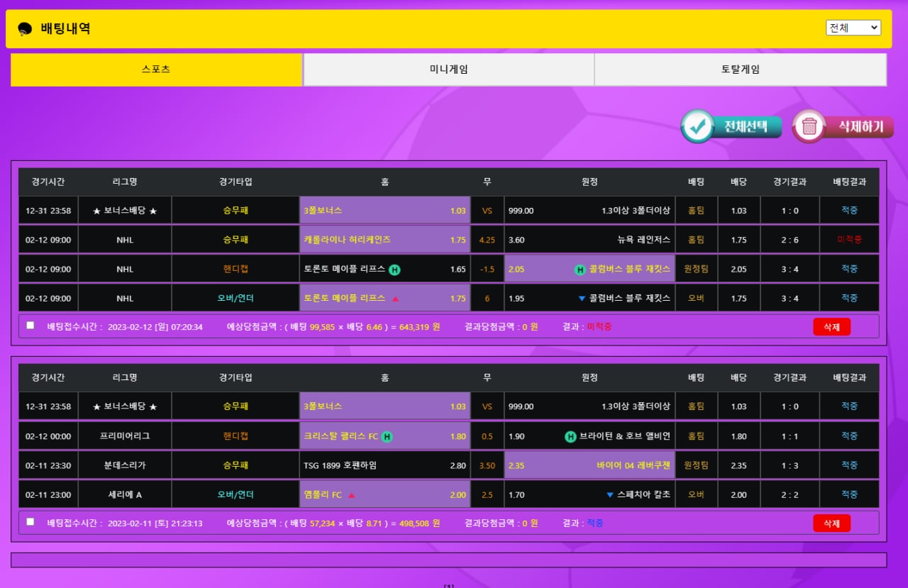Click the green H icon beside 크리스탈 팰리스 FC
The height and width of the screenshot is (588, 908).
(x=387, y=437)
